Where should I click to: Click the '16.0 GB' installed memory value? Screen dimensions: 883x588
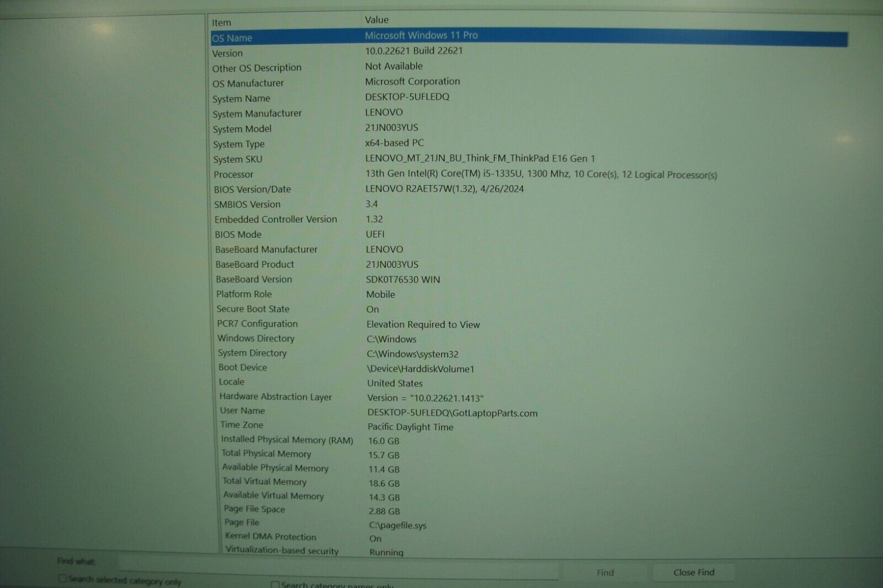pos(384,441)
